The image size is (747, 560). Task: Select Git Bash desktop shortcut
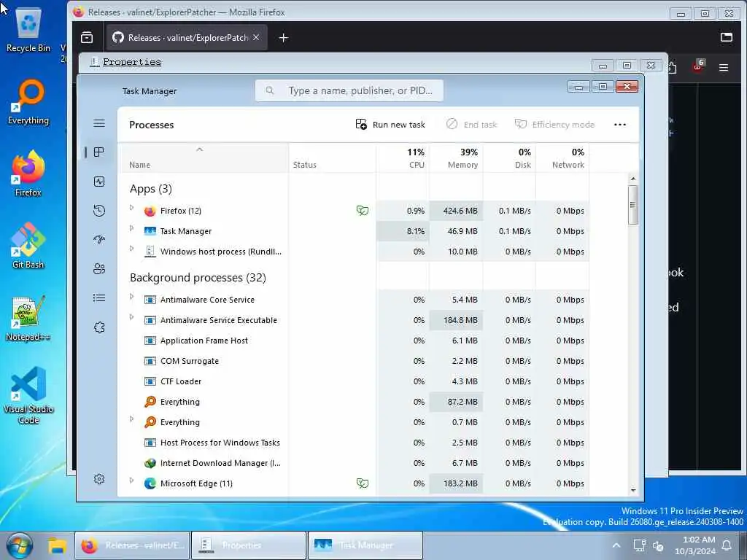pyautogui.click(x=28, y=246)
